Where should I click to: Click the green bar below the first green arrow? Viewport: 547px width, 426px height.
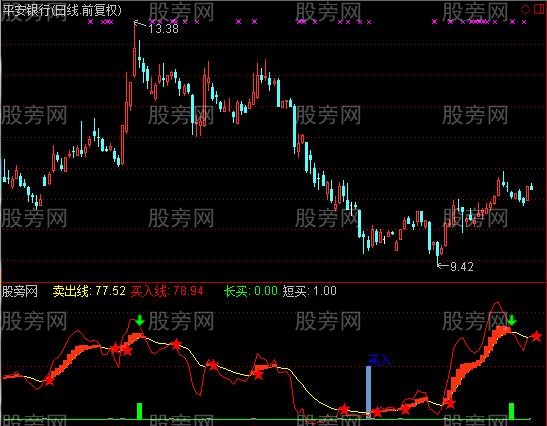pyautogui.click(x=140, y=411)
